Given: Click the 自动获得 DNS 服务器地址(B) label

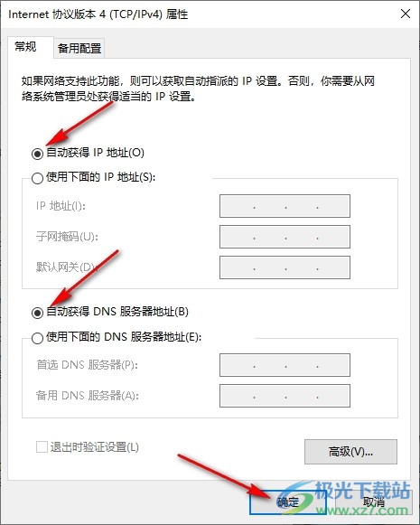Looking at the screenshot, I should tap(117, 312).
